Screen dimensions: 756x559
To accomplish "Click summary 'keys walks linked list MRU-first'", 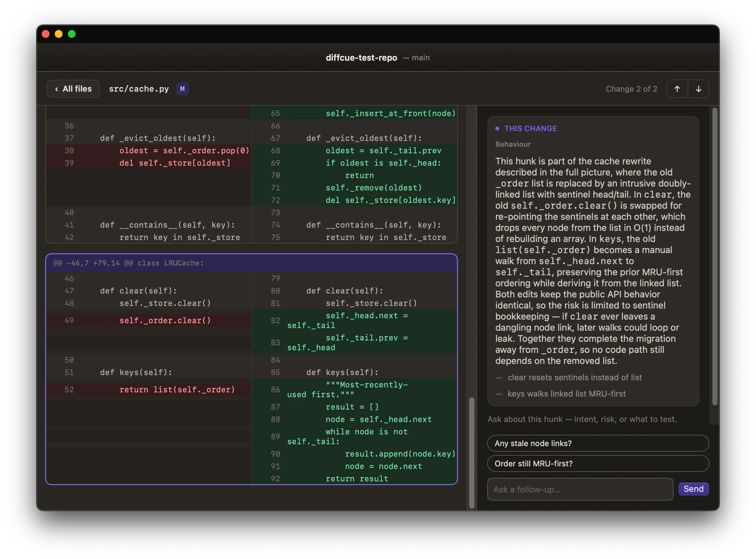I will tap(566, 394).
